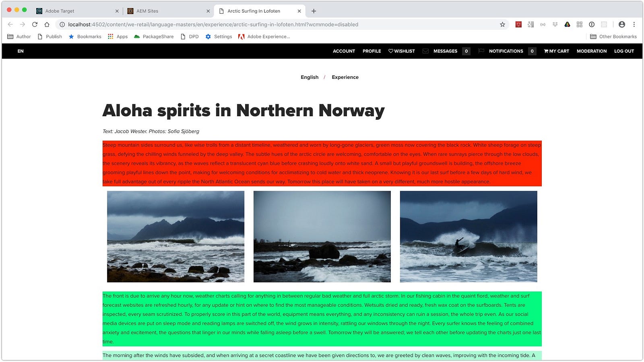Image resolution: width=644 pixels, height=362 pixels.
Task: Open a new browser tab
Action: (x=314, y=11)
